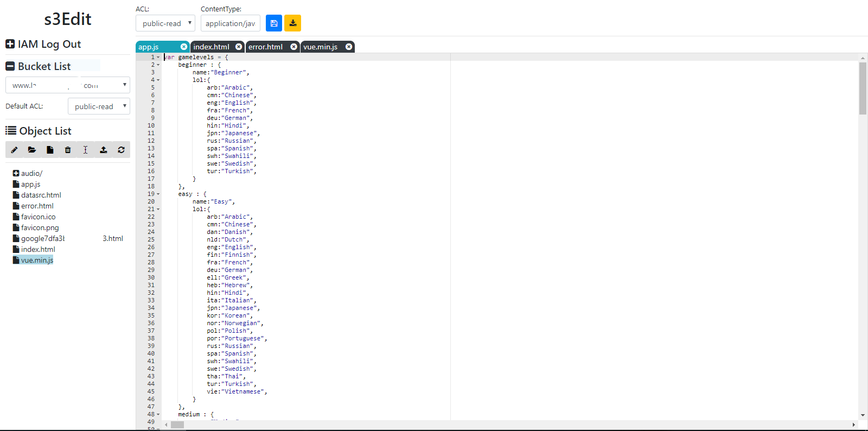Screen dimensions: 868x431
Task: Click scrollbar up arrow in editor
Action: point(863,57)
